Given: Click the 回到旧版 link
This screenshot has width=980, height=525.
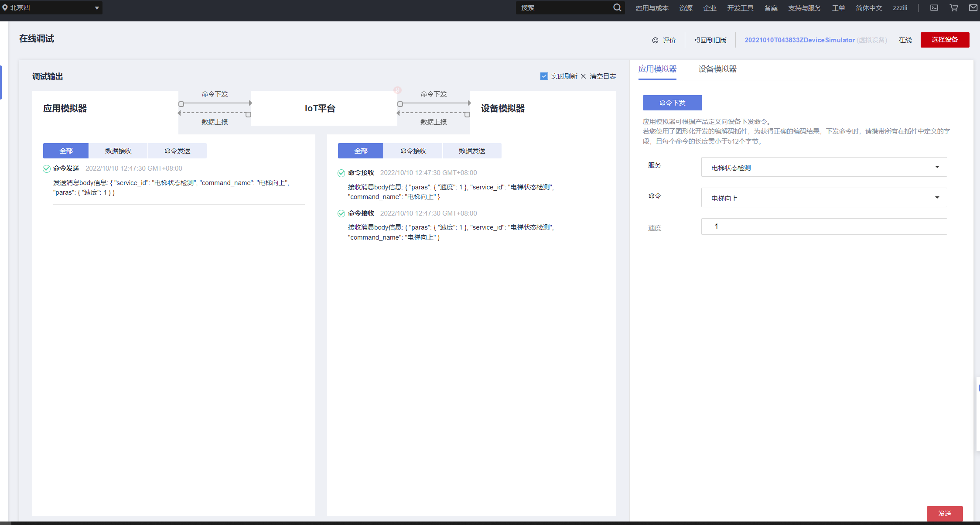Looking at the screenshot, I should click(x=710, y=40).
